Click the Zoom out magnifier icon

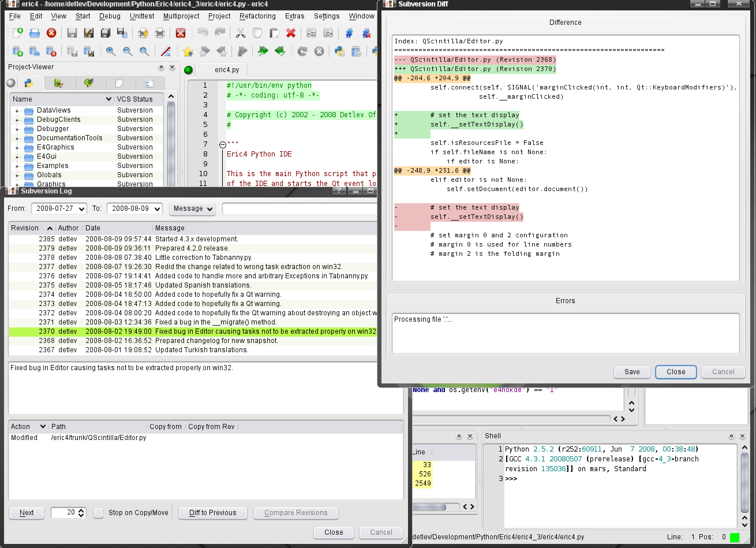click(128, 52)
